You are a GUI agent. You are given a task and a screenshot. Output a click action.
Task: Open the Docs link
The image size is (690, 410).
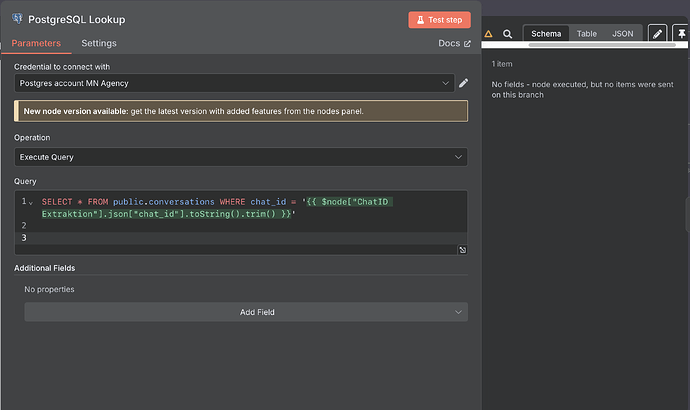coord(454,43)
